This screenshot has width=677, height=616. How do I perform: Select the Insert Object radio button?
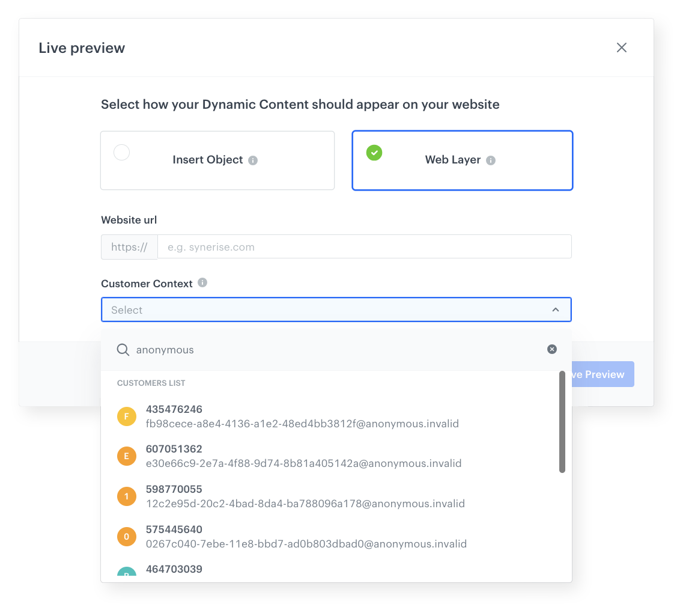tap(122, 152)
